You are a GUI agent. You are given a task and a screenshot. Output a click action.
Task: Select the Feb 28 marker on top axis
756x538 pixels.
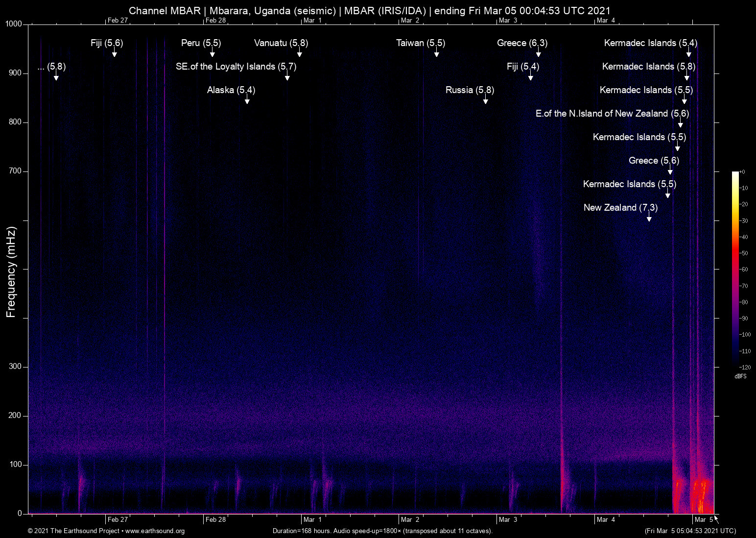215,20
